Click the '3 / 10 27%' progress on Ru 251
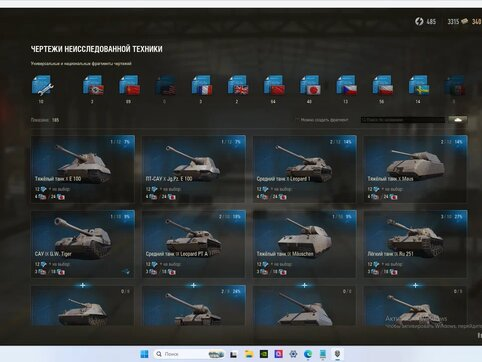Viewport: 482px width, 362px height. pos(452,217)
